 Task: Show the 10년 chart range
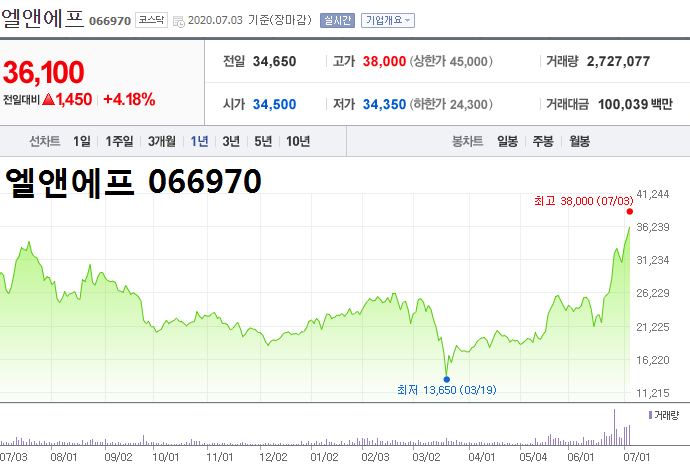pyautogui.click(x=298, y=141)
